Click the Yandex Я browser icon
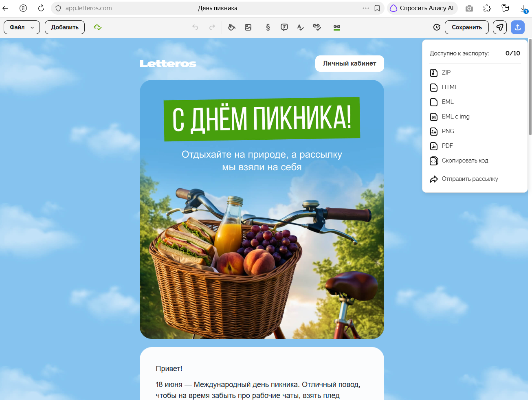 [23, 8]
